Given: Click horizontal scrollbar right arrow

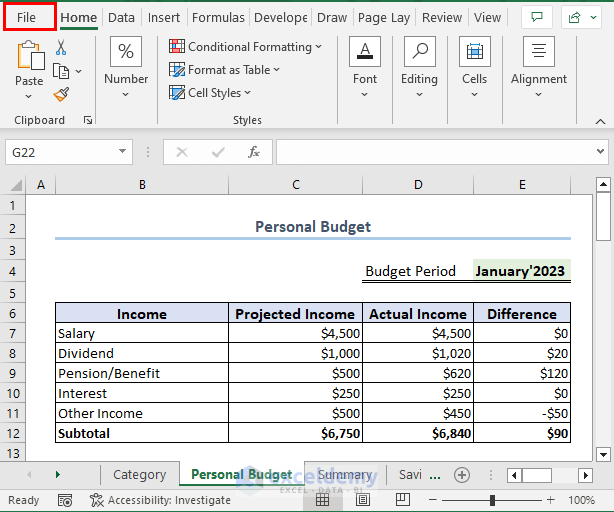Looking at the screenshot, I should click(x=585, y=475).
